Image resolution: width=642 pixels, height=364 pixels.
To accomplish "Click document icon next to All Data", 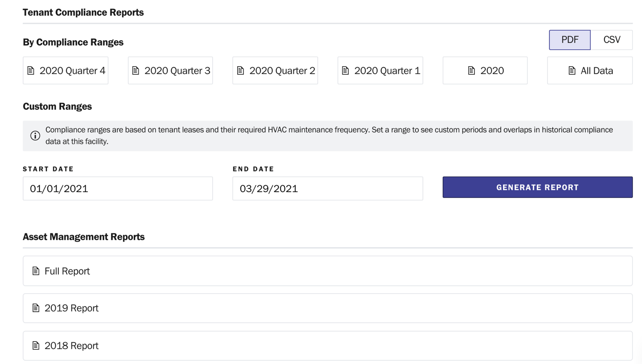I will (x=572, y=70).
